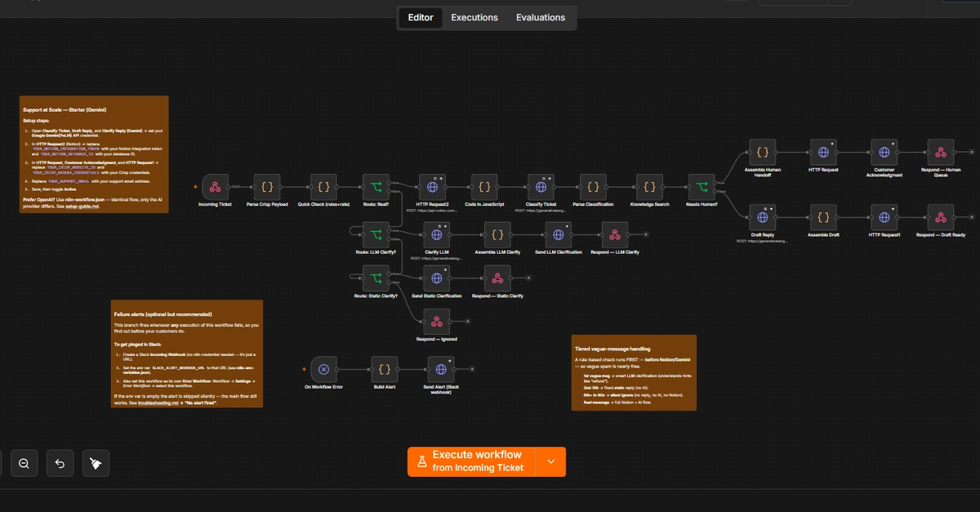Viewport: 980px width, 512px height.
Task: Select the Parse Crisp Payload code node
Action: (x=268, y=186)
